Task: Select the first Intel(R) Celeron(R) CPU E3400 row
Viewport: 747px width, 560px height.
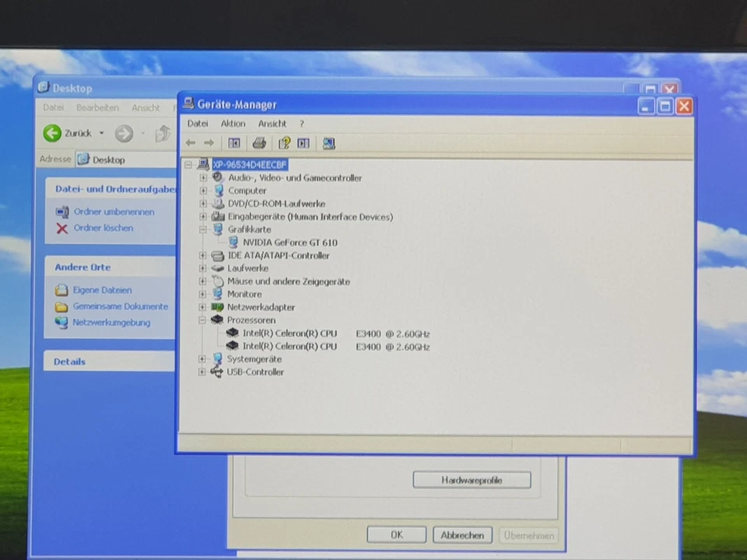Action: point(336,334)
